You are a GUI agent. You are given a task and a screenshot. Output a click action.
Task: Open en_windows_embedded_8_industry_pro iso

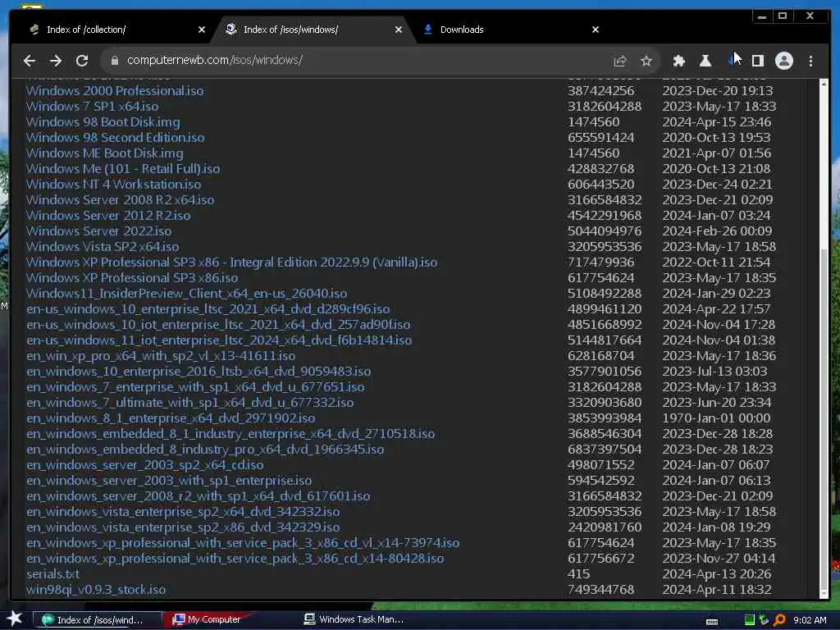click(205, 449)
